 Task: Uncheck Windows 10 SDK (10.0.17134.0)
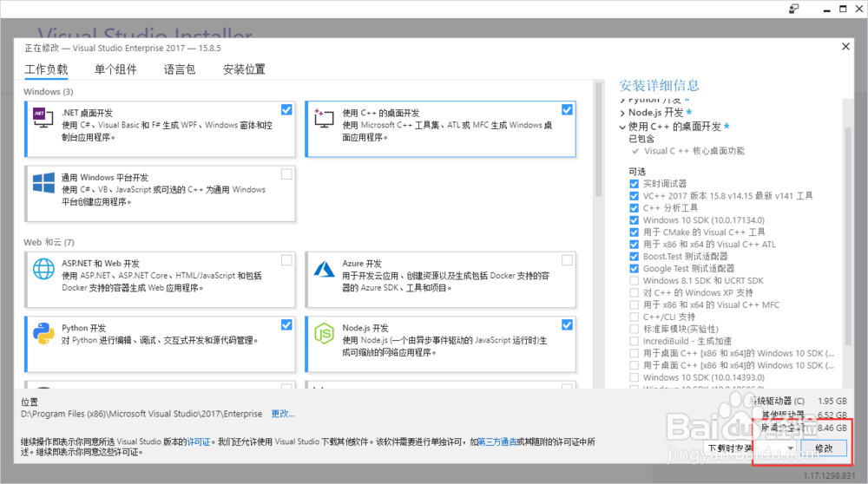634,220
